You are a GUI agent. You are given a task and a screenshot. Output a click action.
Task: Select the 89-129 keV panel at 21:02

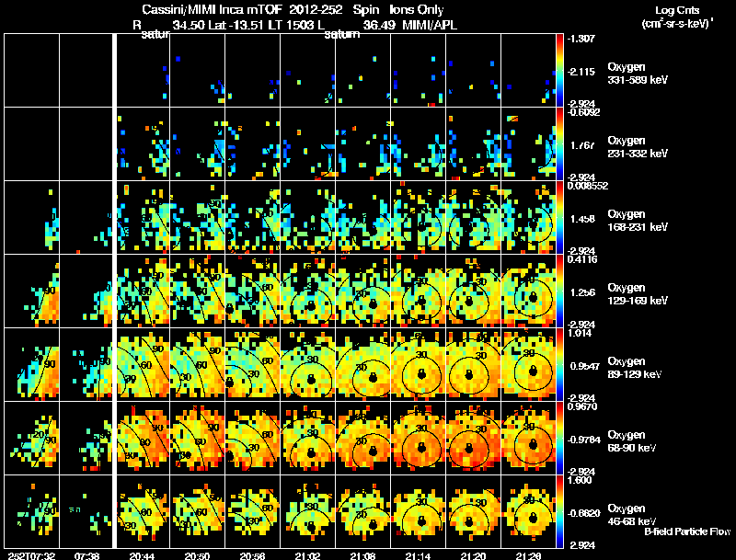(307, 365)
